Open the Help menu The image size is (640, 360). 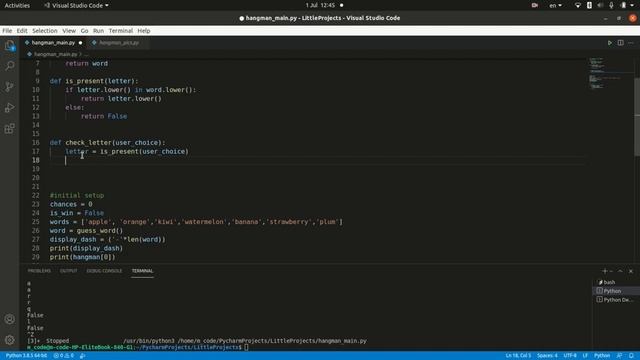pos(144,31)
